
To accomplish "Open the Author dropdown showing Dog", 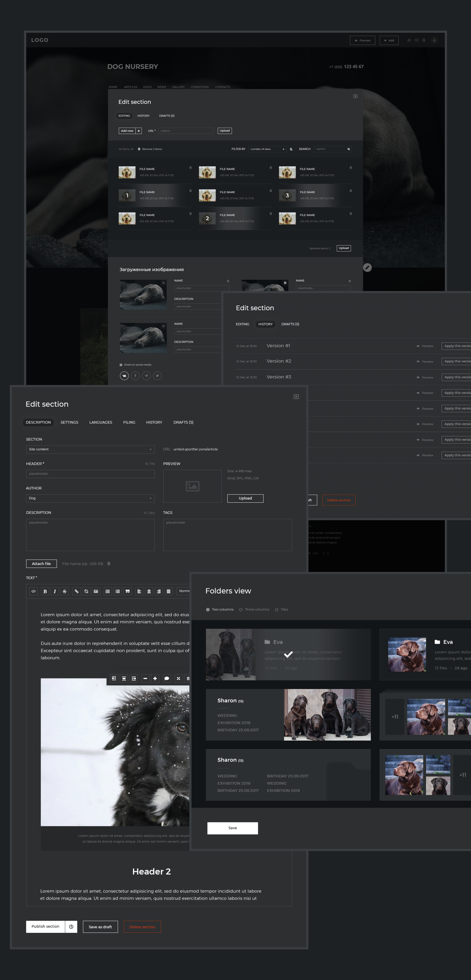I will [90, 498].
